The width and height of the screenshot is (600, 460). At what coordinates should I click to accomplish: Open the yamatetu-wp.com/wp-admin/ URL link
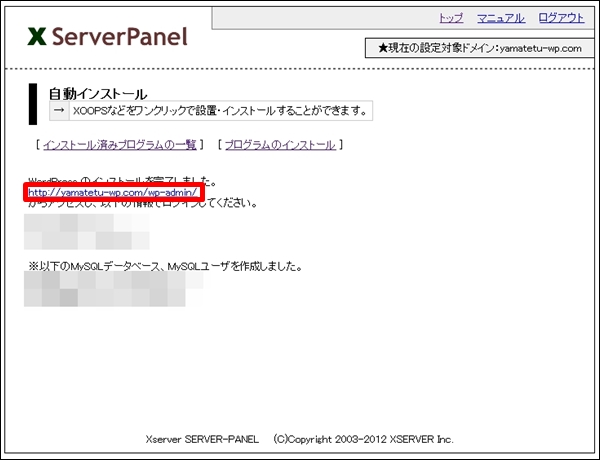pos(113,192)
